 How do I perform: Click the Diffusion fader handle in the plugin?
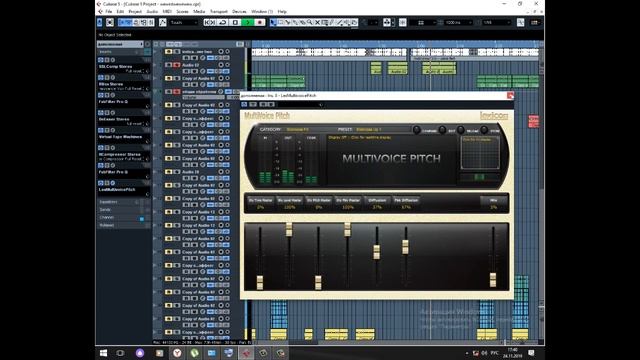tap(377, 251)
